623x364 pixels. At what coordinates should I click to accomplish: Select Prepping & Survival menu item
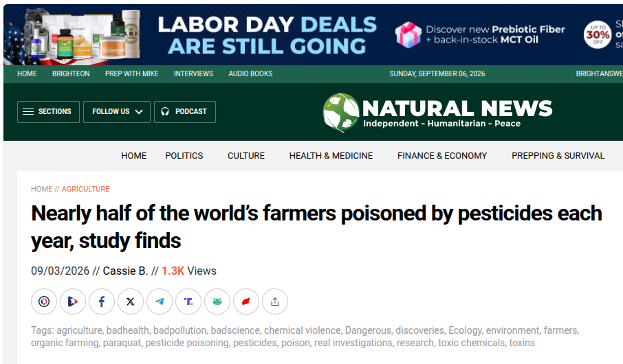558,156
